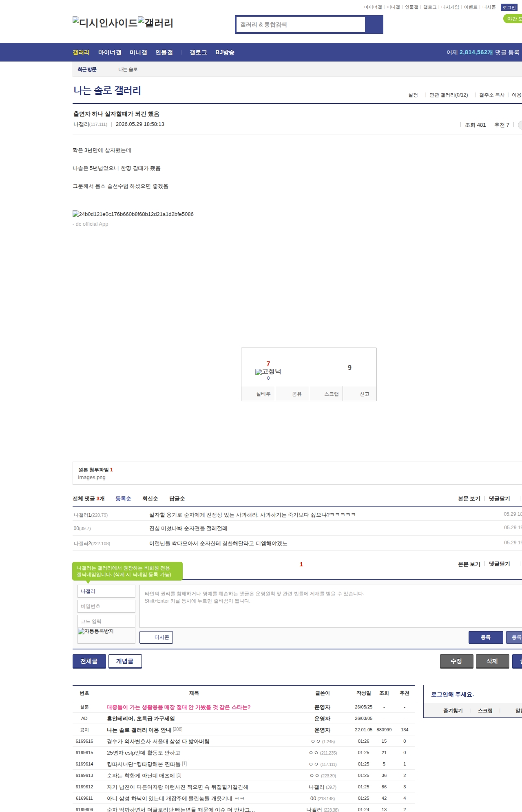Click the search button beside the search box
The width and height of the screenshot is (522, 812).
point(374,24)
